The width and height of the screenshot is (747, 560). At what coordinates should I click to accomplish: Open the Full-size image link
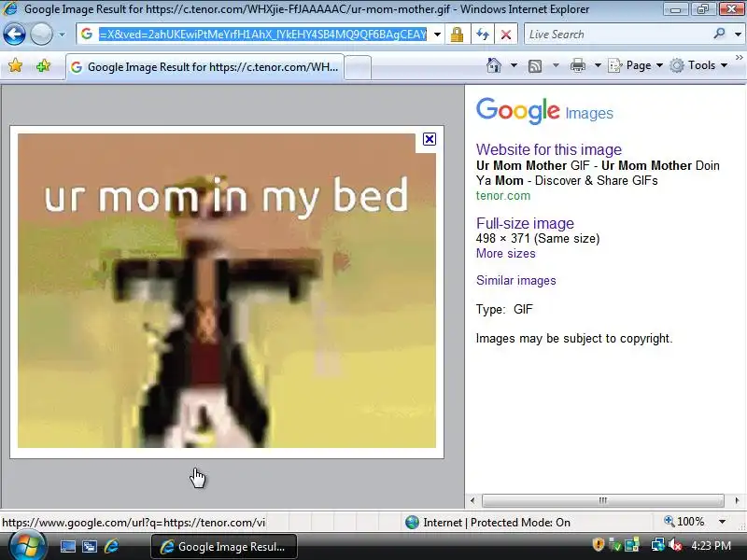(525, 223)
